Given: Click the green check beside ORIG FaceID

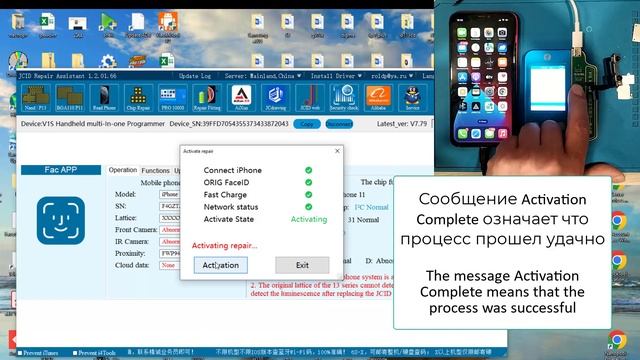Looking at the screenshot, I should 309,182.
